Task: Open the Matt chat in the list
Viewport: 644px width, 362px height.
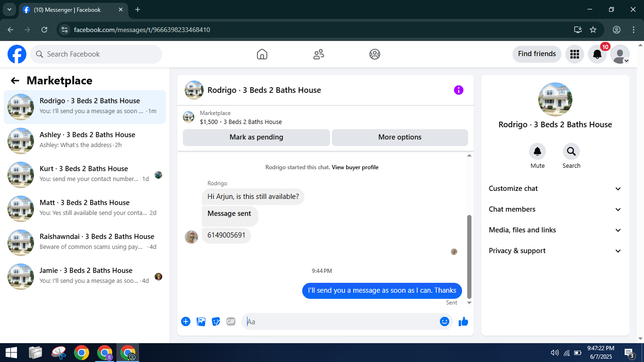Action: pos(85,209)
